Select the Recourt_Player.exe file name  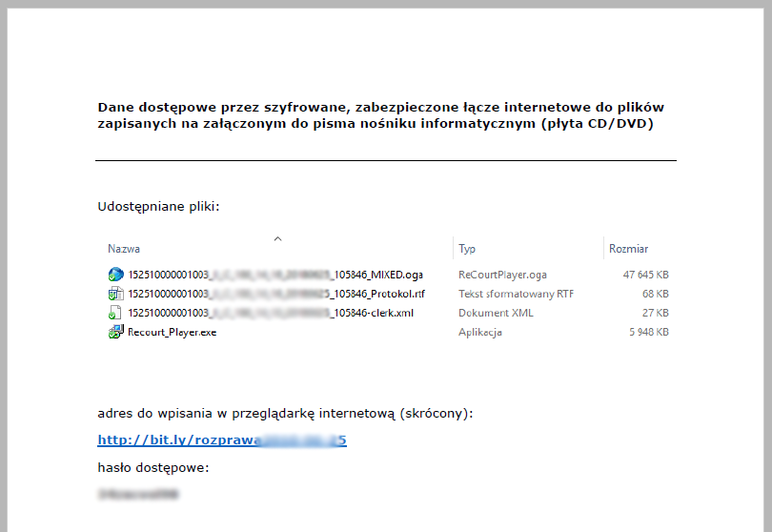(x=172, y=332)
